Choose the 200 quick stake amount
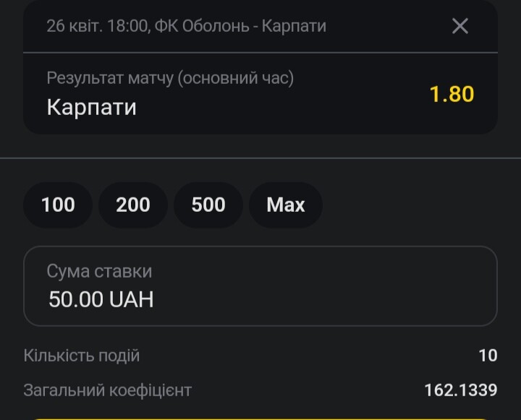 (x=133, y=205)
